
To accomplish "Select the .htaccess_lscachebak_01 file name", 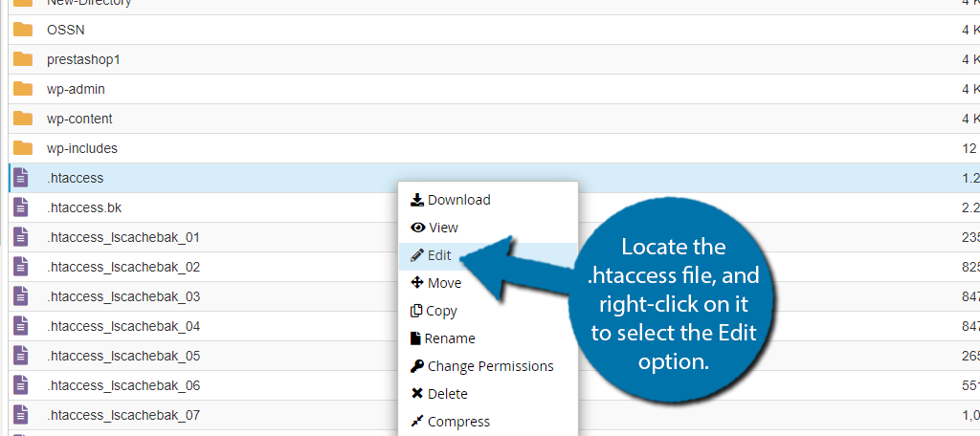I will coord(123,237).
